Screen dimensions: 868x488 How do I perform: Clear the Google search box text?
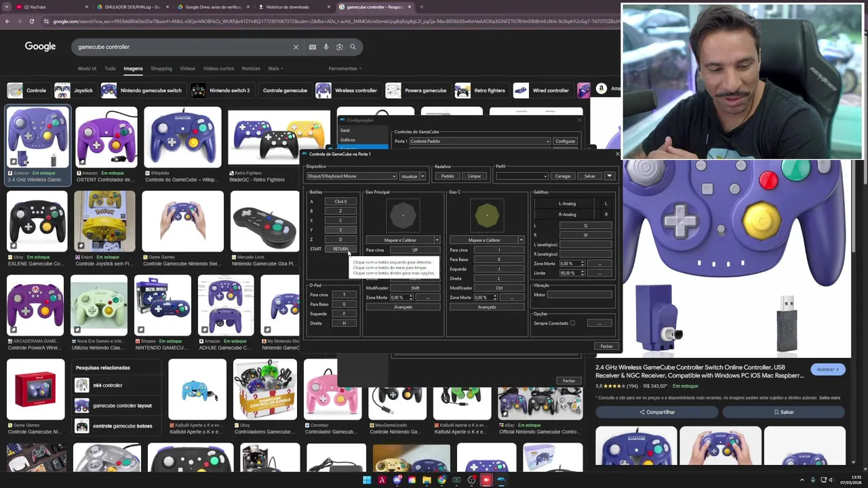coord(296,47)
